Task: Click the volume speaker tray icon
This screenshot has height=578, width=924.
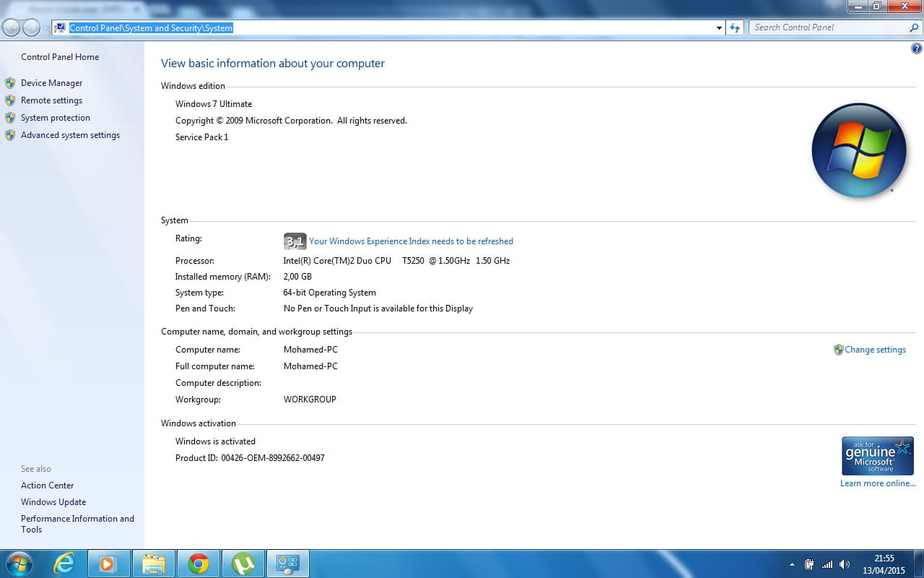Action: [x=845, y=564]
